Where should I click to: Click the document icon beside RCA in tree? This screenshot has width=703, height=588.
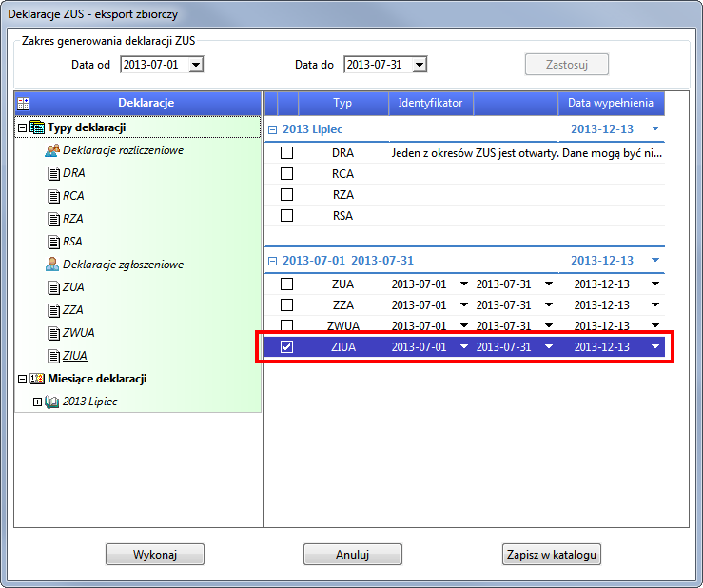(53, 196)
